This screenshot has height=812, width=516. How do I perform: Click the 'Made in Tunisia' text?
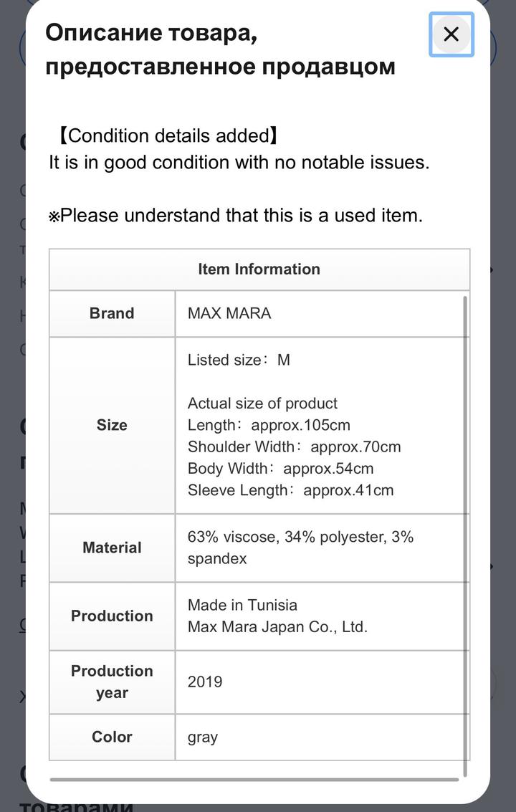click(x=242, y=605)
